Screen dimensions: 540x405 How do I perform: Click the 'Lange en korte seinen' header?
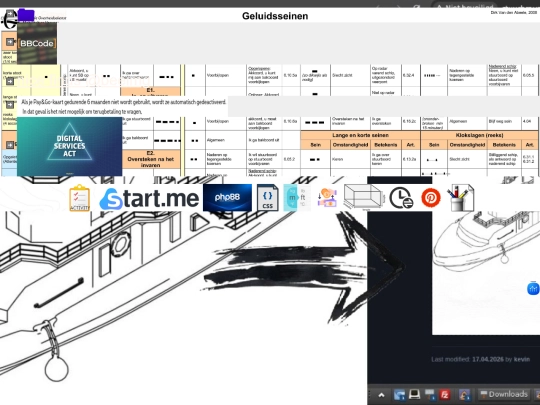pos(361,135)
